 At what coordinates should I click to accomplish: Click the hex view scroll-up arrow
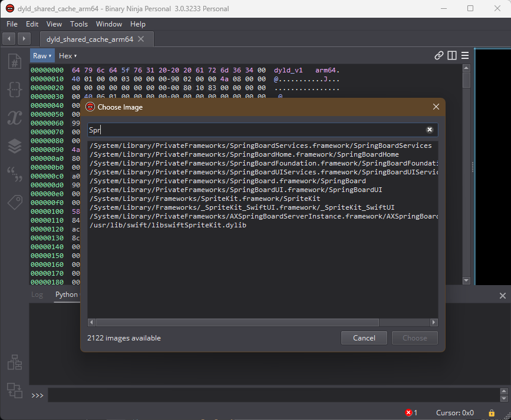(466, 68)
